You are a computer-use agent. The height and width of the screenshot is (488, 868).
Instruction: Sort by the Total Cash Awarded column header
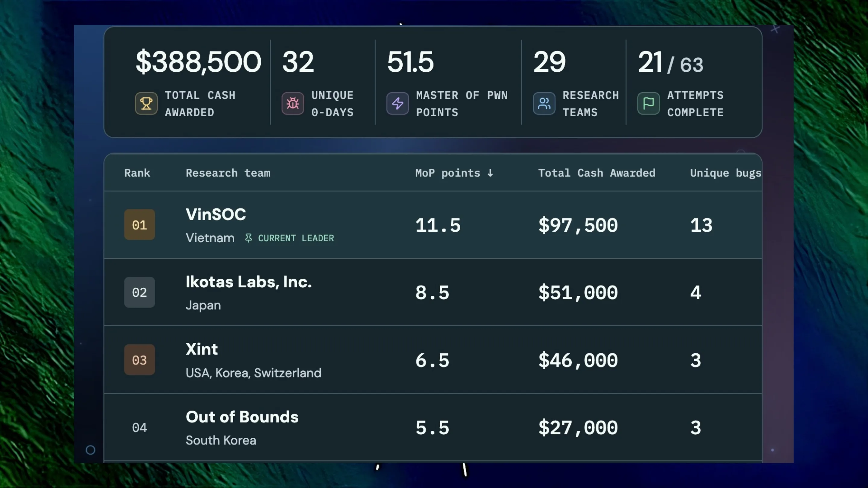[597, 173]
